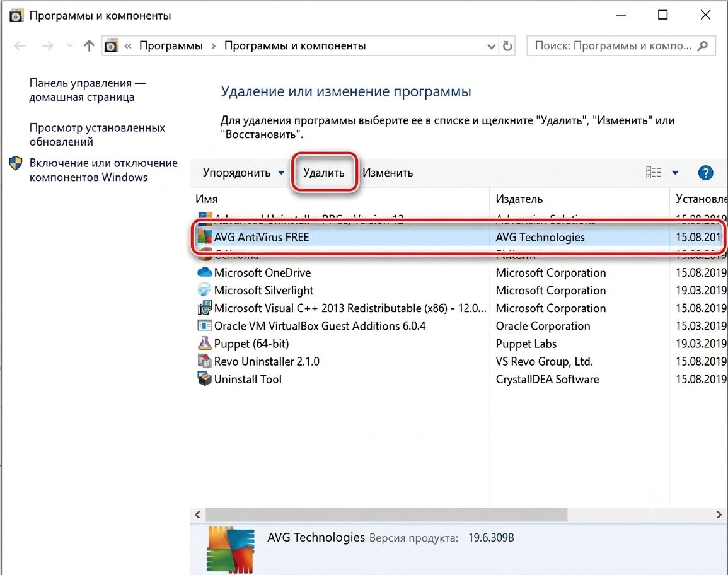
Task: Click the title bar Programs and Features icon
Action: coord(16,15)
